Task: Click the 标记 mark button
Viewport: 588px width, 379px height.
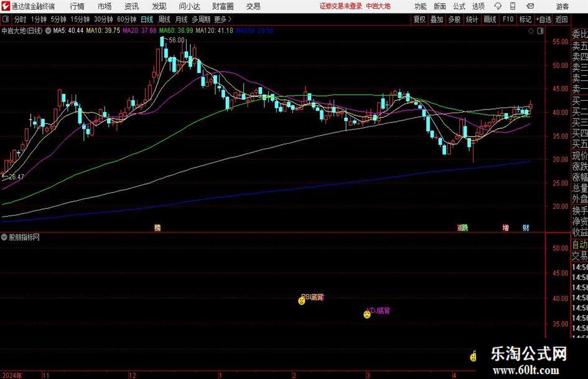Action: point(525,19)
